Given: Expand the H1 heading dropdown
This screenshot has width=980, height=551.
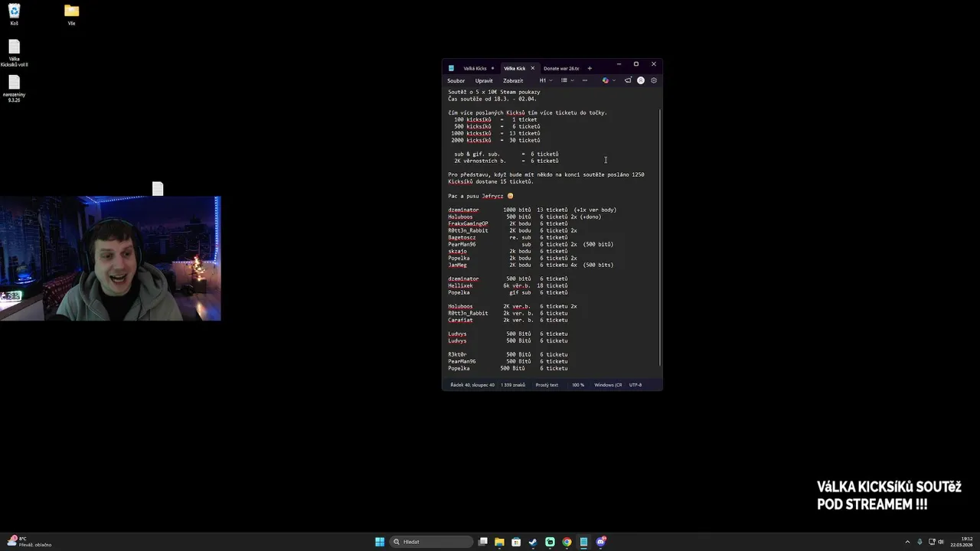Looking at the screenshot, I should (544, 80).
